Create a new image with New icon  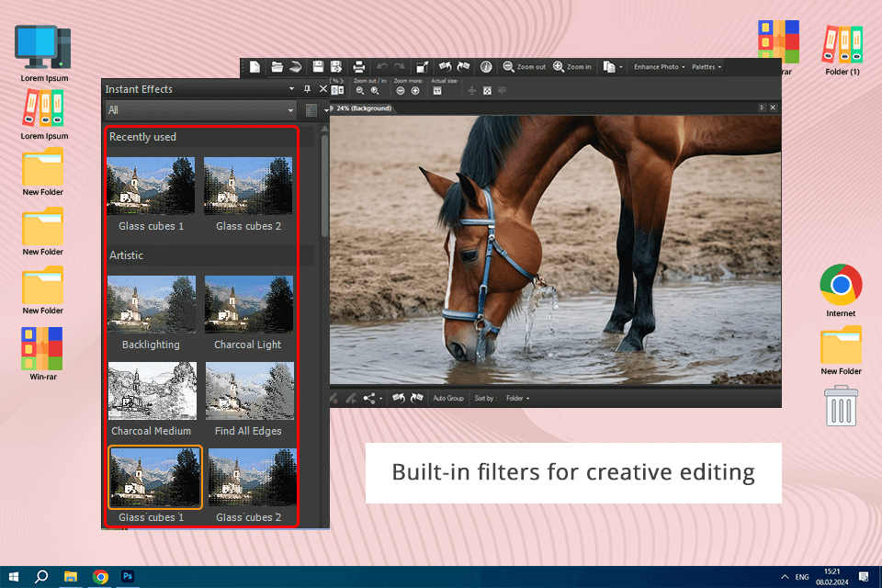tap(254, 67)
